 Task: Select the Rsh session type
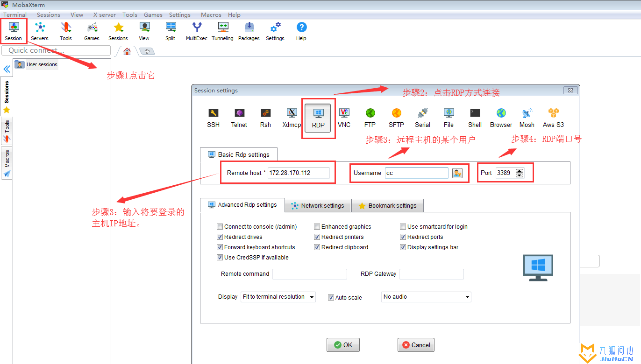266,118
